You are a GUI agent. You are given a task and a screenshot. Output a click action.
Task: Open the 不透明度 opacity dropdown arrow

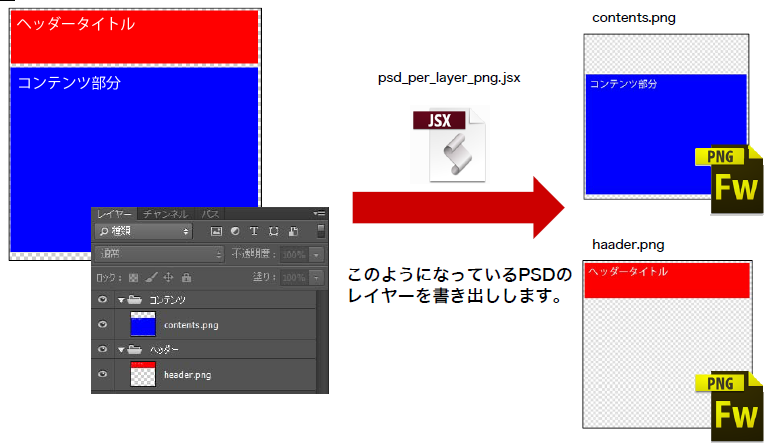click(x=316, y=255)
